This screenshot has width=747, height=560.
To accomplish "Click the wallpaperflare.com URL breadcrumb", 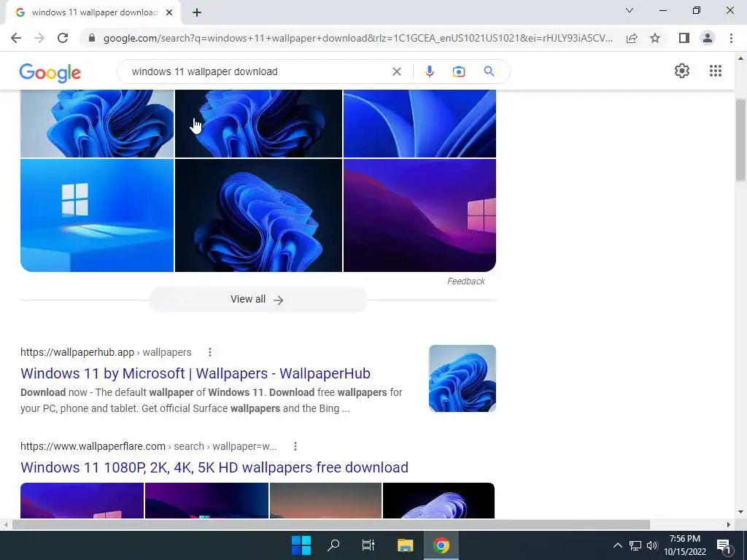I will pyautogui.click(x=149, y=446).
